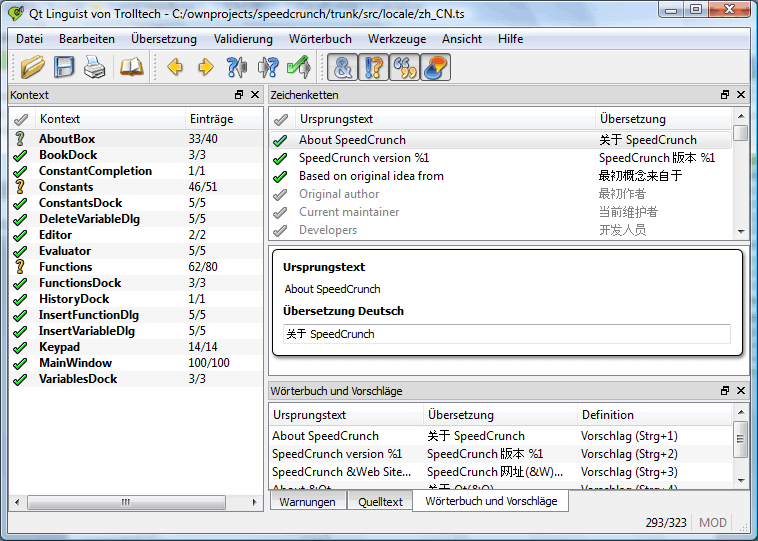Image resolution: width=758 pixels, height=541 pixels.
Task: Select the Editor context row
Action: click(136, 234)
